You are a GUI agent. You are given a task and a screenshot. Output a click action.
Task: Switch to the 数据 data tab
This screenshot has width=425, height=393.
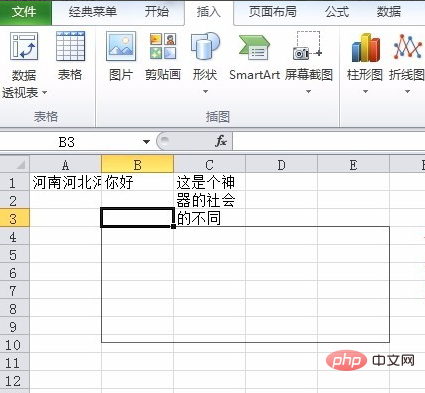389,12
